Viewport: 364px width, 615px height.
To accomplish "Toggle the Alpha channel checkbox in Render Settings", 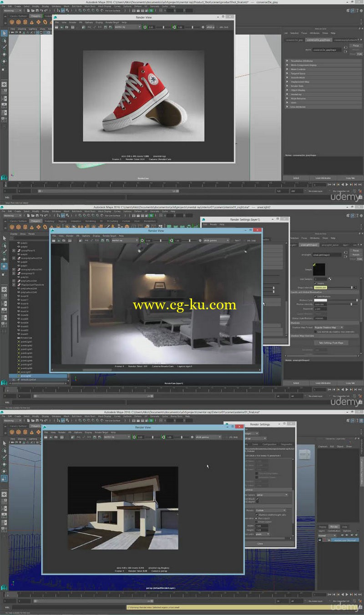I will tap(257, 498).
